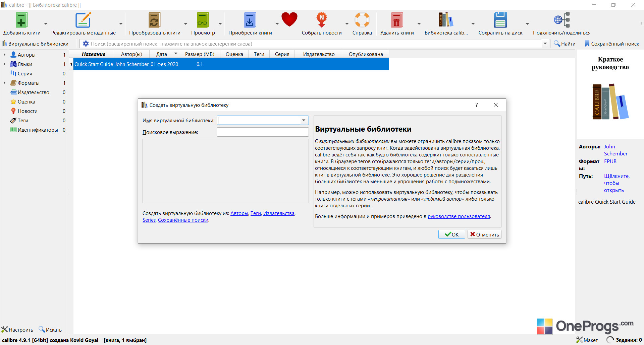Click the Save to disk floppy icon

pos(500,20)
